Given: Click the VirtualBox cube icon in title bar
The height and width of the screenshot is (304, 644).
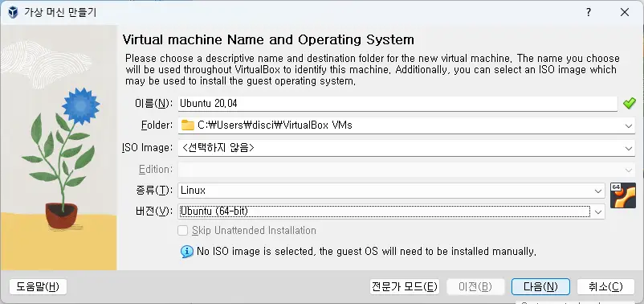Looking at the screenshot, I should coord(13,13).
